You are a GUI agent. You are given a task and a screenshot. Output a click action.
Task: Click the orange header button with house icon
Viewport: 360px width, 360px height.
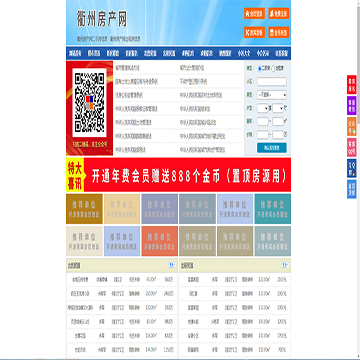point(254,13)
